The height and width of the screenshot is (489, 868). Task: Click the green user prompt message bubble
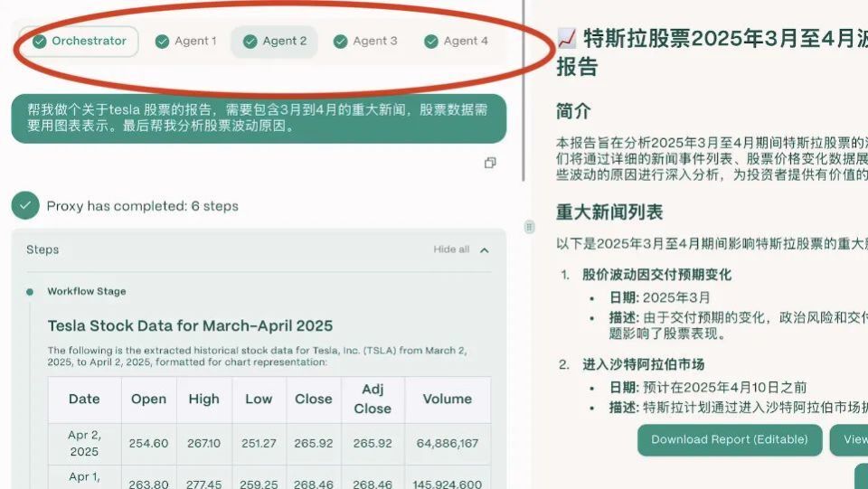(259, 118)
